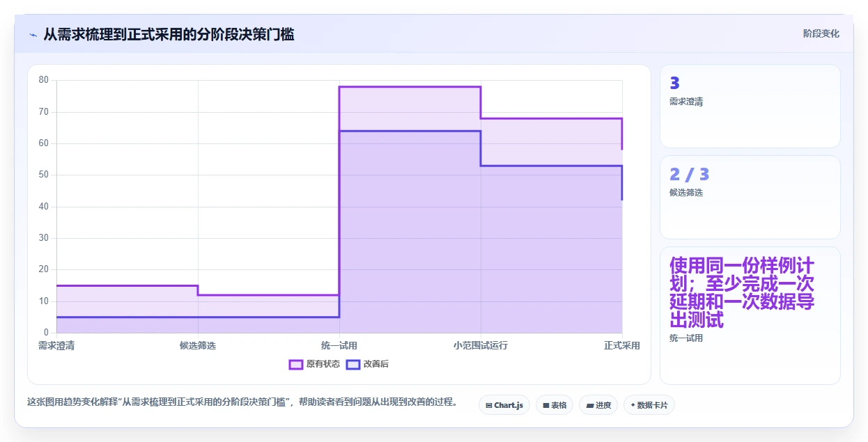
Task: Click the purple 原有状态 legend swatch
Action: 295,364
